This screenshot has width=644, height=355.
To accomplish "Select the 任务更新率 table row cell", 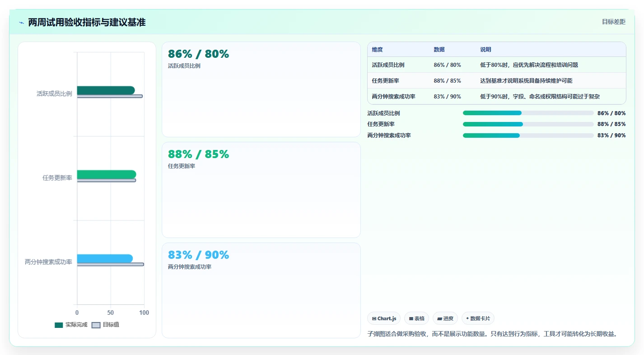I will pos(385,81).
